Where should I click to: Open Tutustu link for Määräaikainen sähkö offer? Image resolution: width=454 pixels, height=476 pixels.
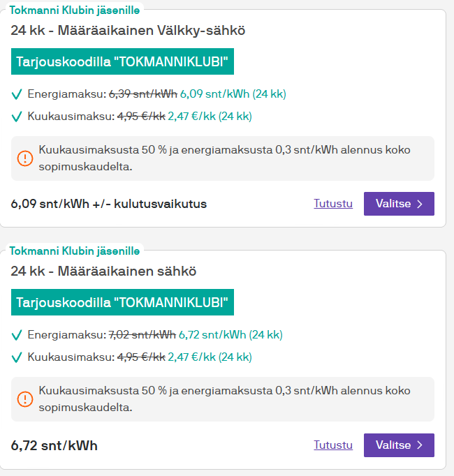pyautogui.click(x=333, y=445)
